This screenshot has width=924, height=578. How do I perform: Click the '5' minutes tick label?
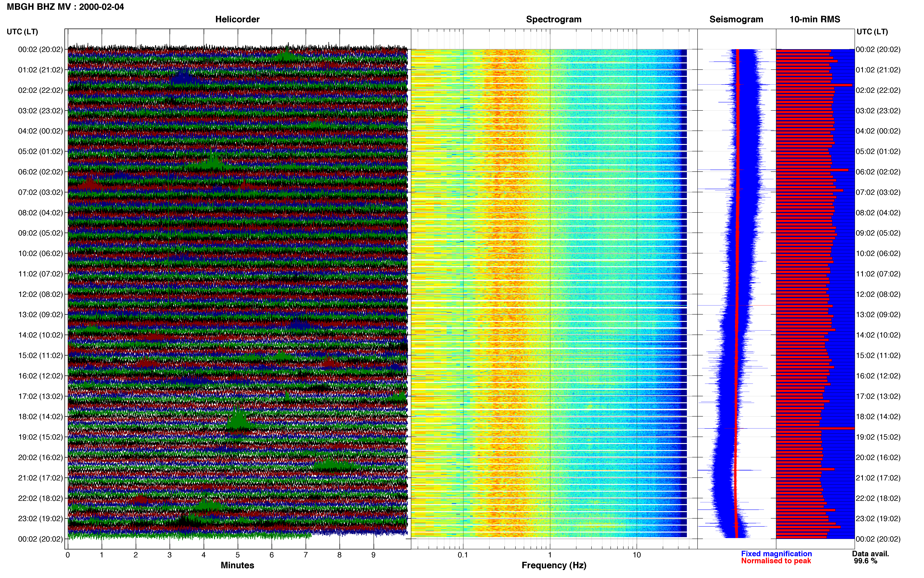pyautogui.click(x=238, y=555)
